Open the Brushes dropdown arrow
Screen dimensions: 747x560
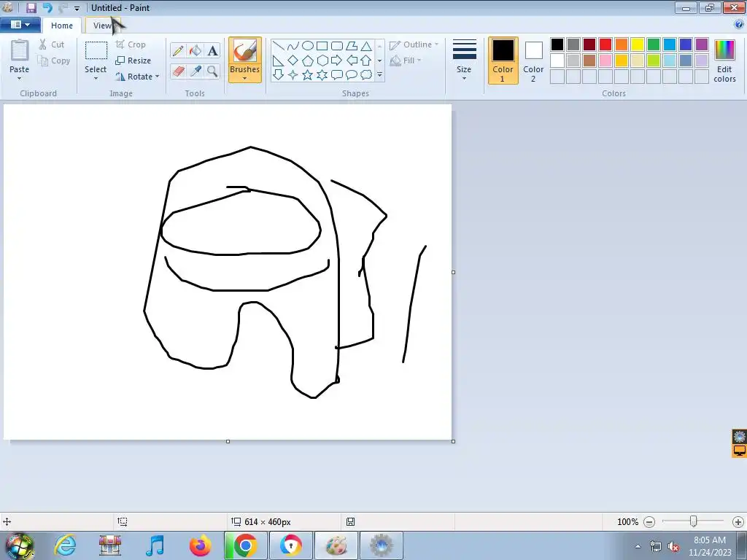[245, 79]
